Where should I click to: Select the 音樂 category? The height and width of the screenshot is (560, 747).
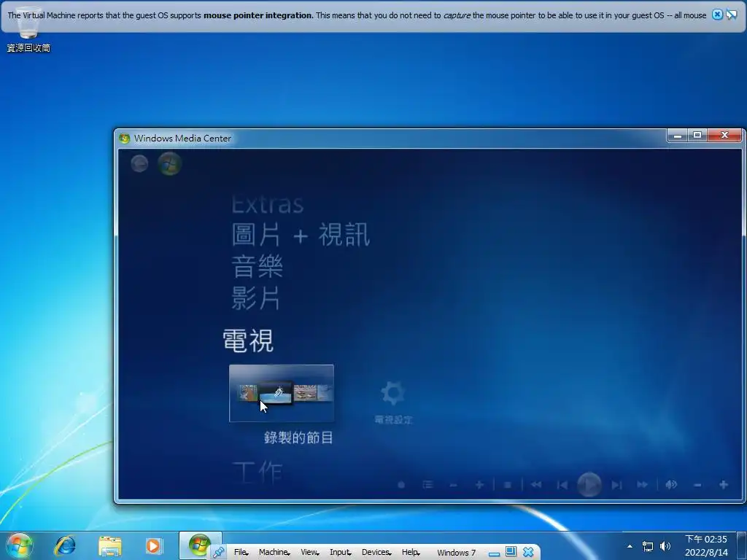258,266
